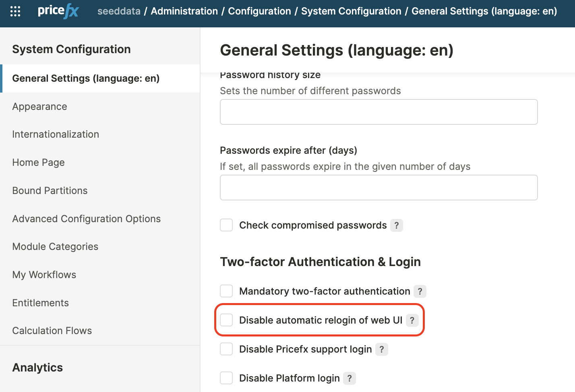Screen dimensions: 575x392
Task: Open the Entitlements section
Action: (40, 303)
